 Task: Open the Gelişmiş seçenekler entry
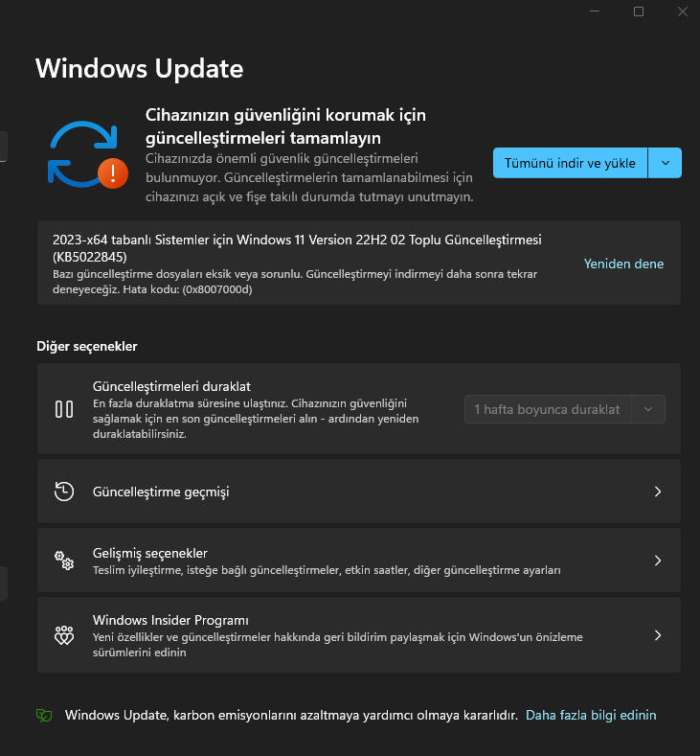(359, 561)
